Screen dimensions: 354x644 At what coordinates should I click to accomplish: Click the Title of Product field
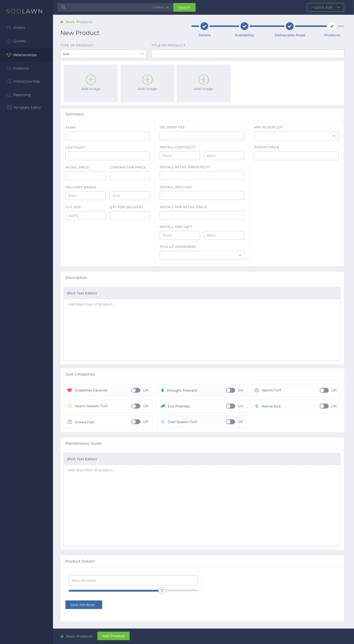pyautogui.click(x=248, y=54)
